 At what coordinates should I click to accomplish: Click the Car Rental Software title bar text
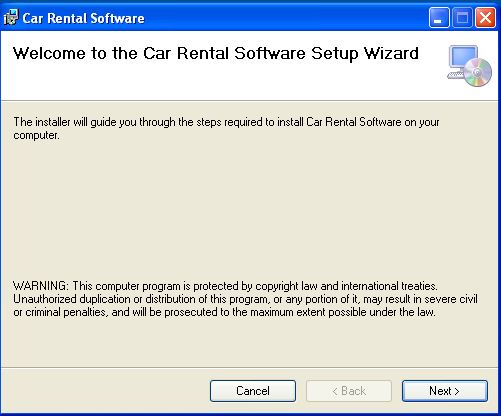pos(83,18)
